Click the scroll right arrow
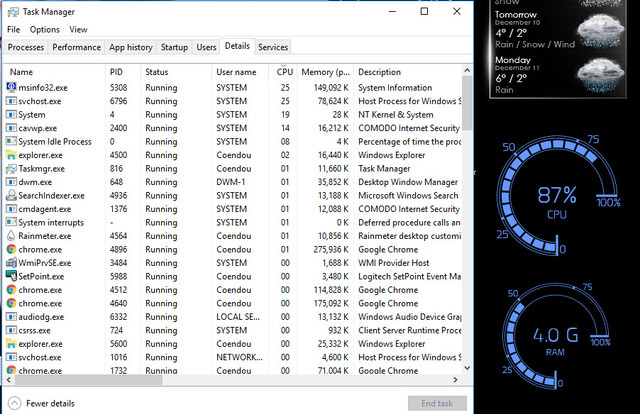This screenshot has height=414, width=640. point(456,380)
